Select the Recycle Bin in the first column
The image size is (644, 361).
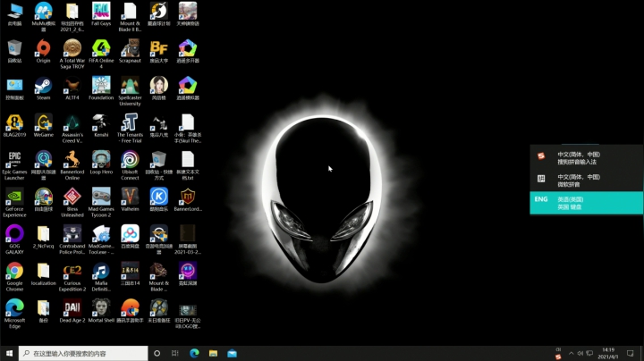tap(14, 51)
